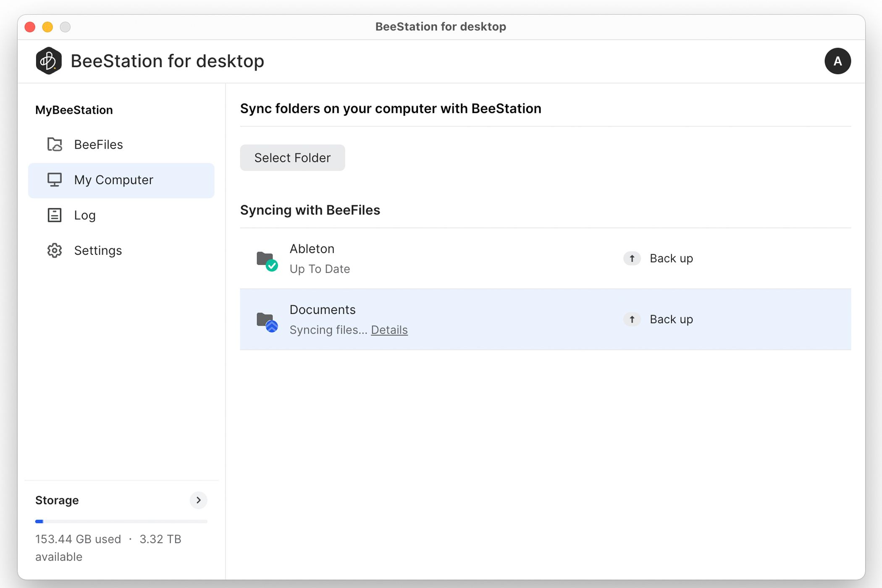Click the up-arrow icon in the Documents row
This screenshot has height=588, width=882.
[632, 319]
